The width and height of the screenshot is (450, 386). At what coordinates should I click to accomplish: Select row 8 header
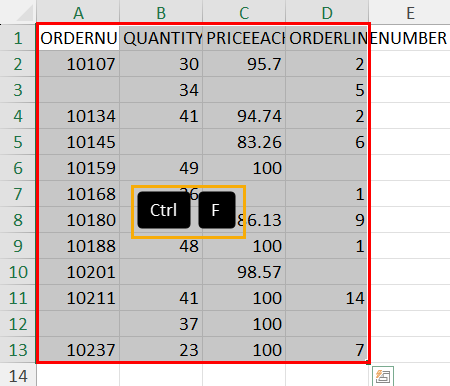pyautogui.click(x=18, y=220)
